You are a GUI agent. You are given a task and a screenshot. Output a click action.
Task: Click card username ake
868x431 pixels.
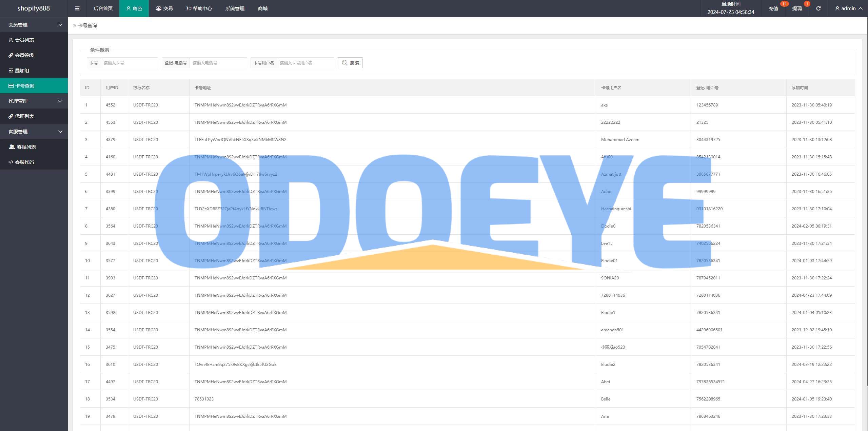605,105
